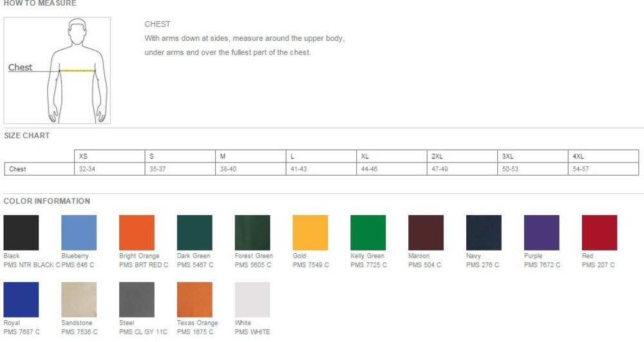Click the chest measurement diagram image
Image resolution: width=644 pixels, height=342 pixels.
pos(57,70)
